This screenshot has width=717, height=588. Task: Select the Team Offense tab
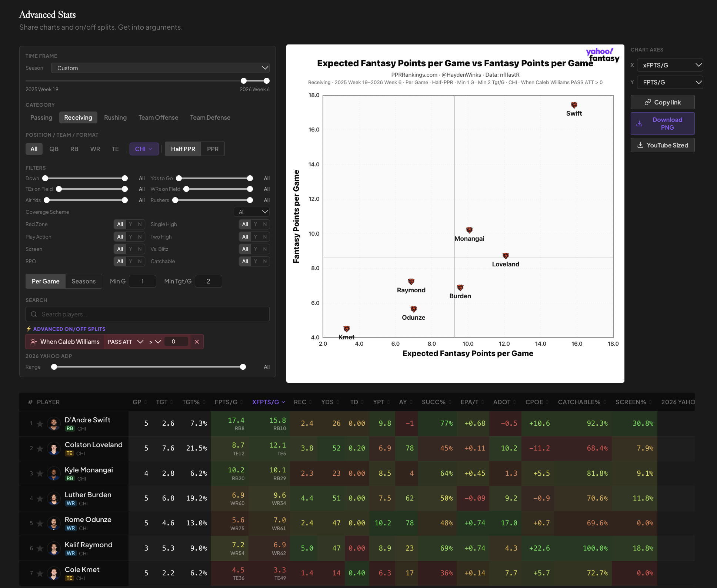point(158,117)
